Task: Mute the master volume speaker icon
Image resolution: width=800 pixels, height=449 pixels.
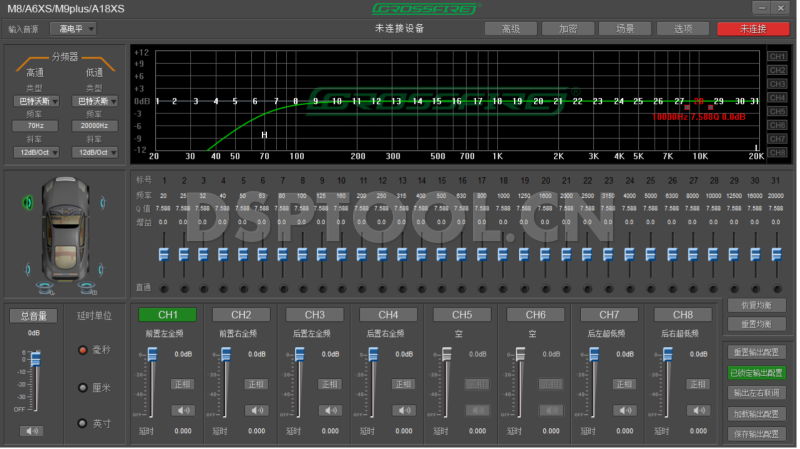Action: 33,430
